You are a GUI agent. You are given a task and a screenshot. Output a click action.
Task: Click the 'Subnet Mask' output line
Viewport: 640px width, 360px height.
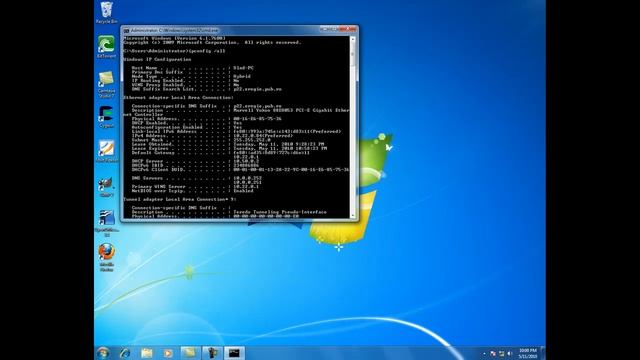tap(201, 140)
